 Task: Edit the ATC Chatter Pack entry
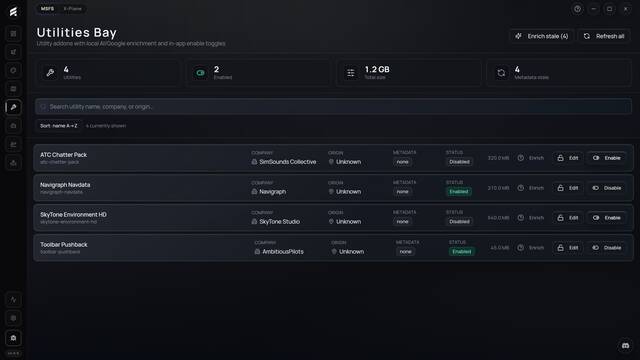coord(568,158)
